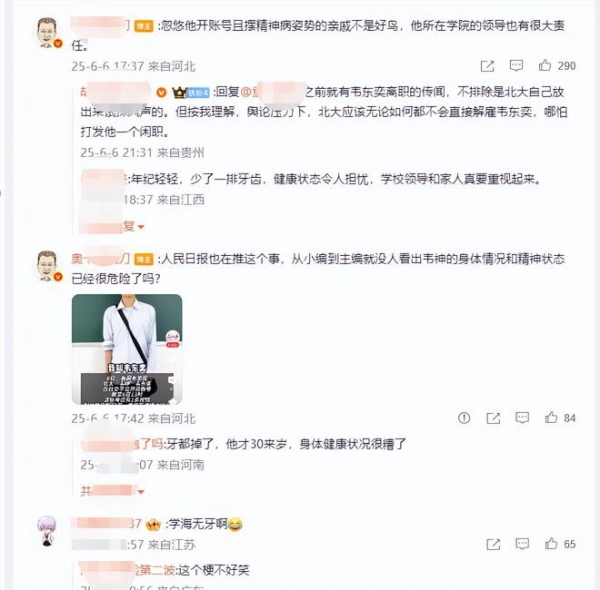600x590 pixels.
Task: Click the 博主 badge on the top comment
Action: 143,26
